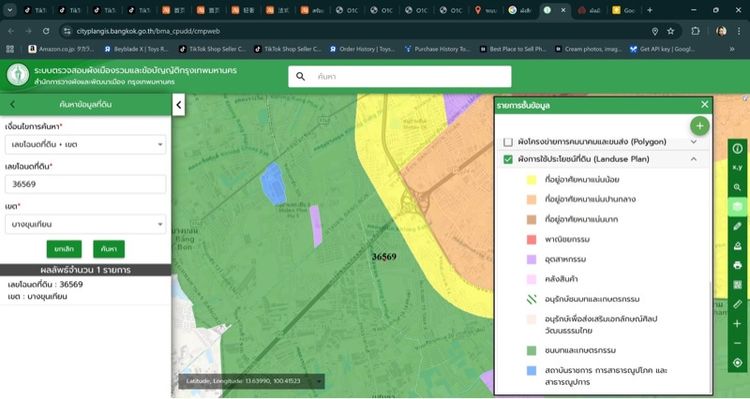This screenshot has width=750, height=399.
Task: Select the ruler measure tool
Action: (737, 304)
